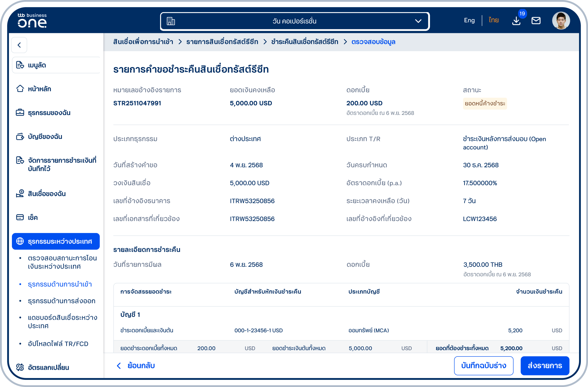This screenshot has height=387, width=588.
Task: Open ธุรกรรมด้านการส่งออก submenu
Action: click(x=61, y=301)
